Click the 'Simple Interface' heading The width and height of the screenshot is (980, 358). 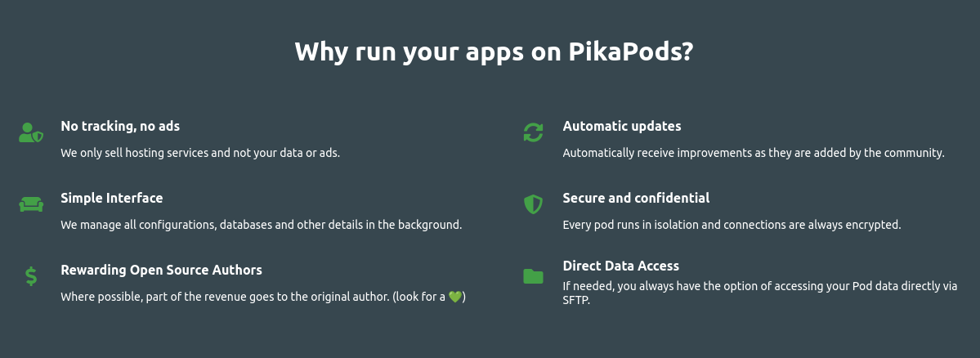point(112,198)
